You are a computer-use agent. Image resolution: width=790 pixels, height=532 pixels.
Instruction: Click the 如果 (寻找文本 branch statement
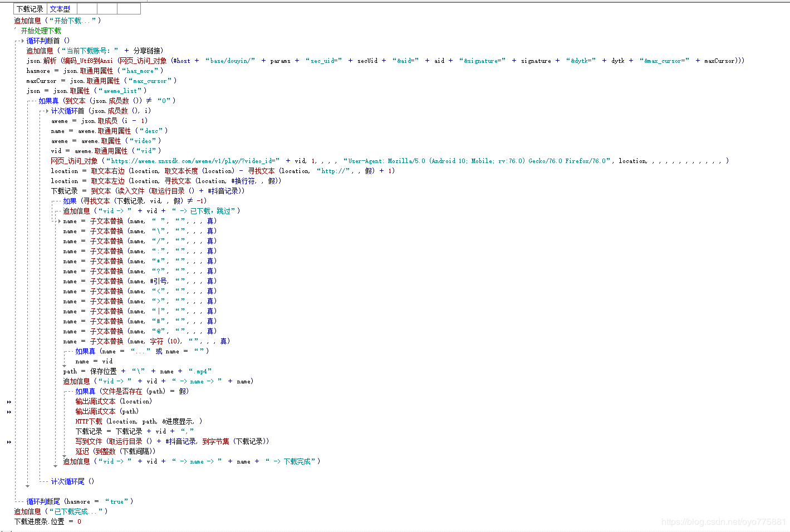tap(134, 201)
